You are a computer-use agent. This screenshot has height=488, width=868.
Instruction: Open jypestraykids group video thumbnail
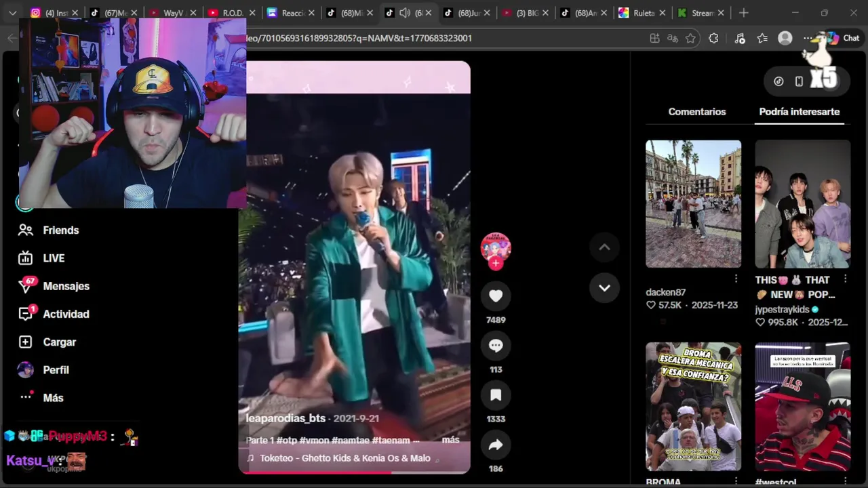pyautogui.click(x=802, y=203)
